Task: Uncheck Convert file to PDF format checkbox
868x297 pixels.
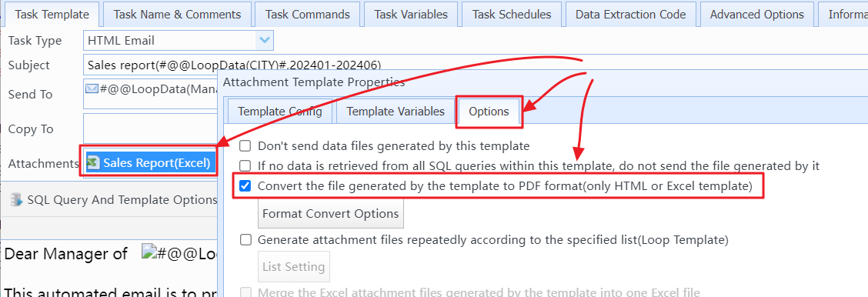Action: 245,186
